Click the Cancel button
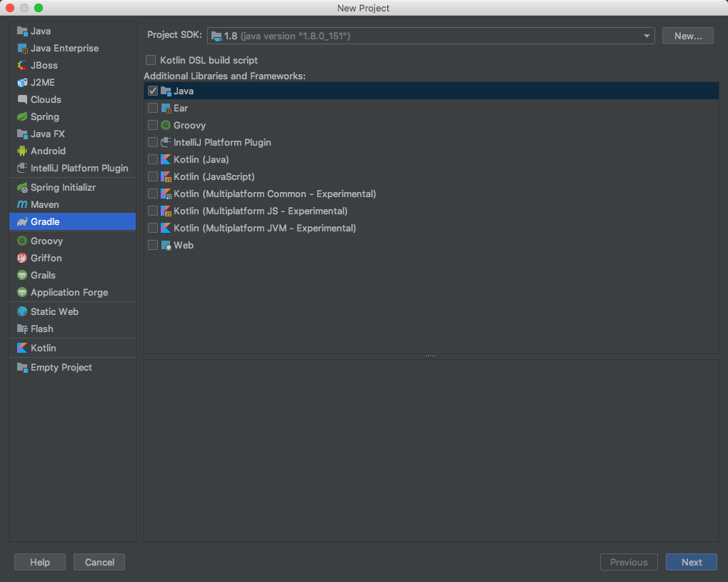728x582 pixels. point(99,562)
